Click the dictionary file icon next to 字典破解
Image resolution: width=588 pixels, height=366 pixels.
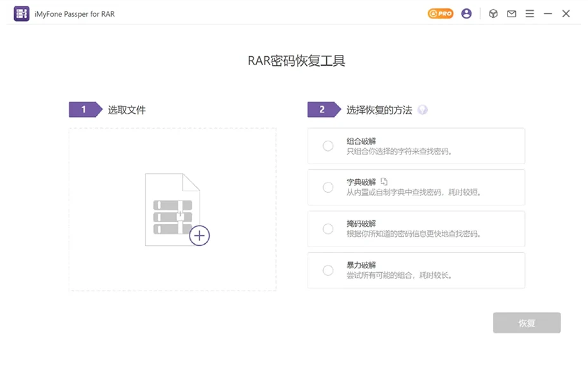[384, 181]
